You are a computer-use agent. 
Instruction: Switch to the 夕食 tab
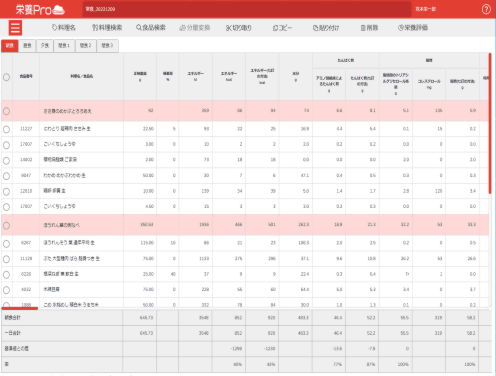click(x=45, y=46)
